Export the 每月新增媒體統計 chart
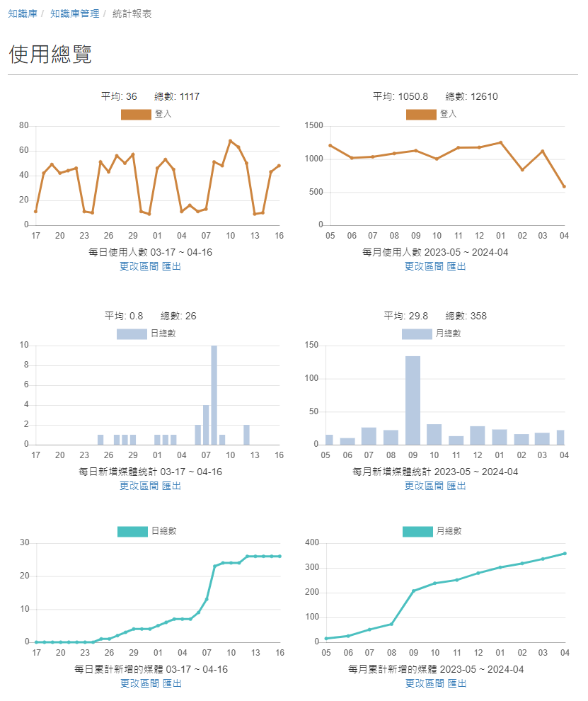 pyautogui.click(x=456, y=486)
